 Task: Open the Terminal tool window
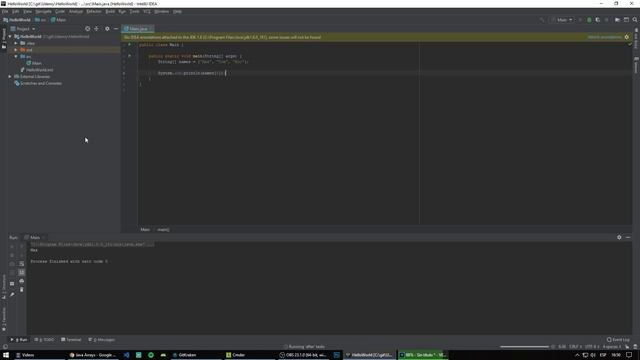click(71, 340)
